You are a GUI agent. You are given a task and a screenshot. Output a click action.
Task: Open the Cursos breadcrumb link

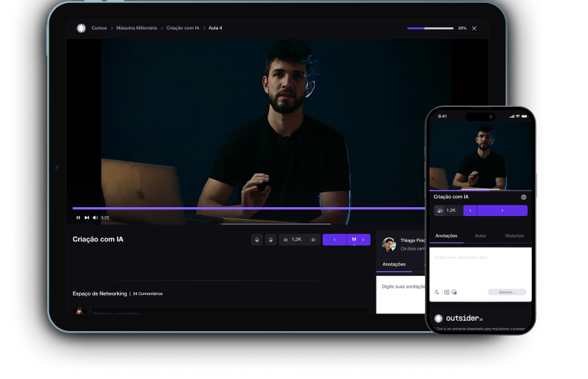click(x=99, y=28)
